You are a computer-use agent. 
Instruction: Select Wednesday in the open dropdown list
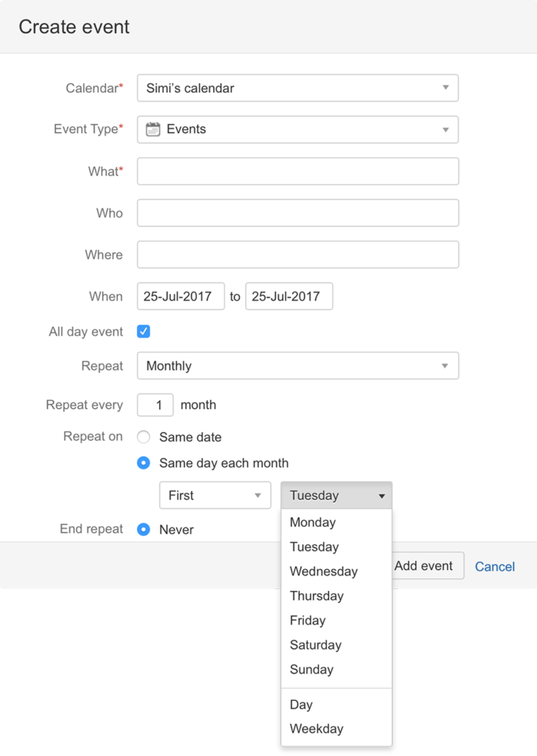[x=324, y=572]
